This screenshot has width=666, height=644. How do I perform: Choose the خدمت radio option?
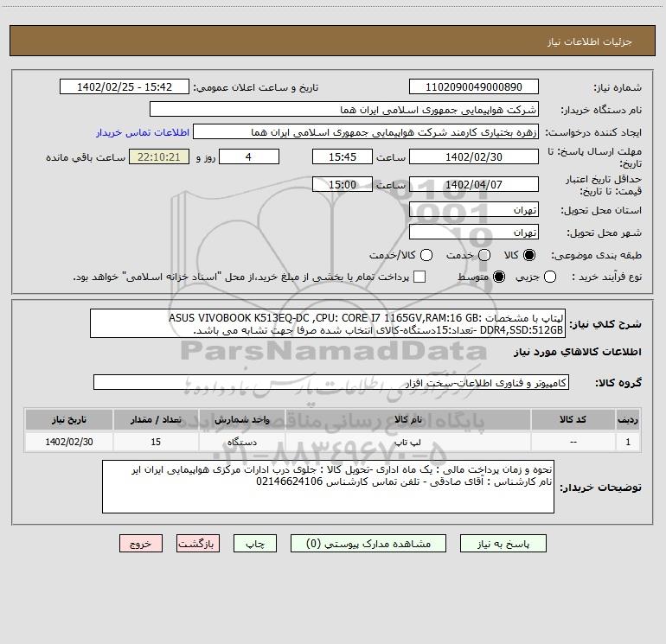click(x=486, y=255)
